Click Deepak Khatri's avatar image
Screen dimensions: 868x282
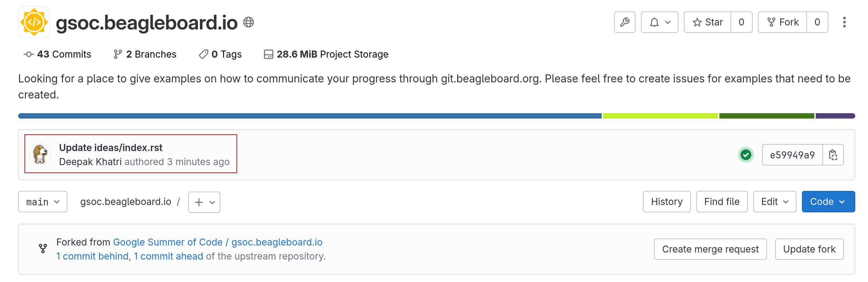coord(41,154)
